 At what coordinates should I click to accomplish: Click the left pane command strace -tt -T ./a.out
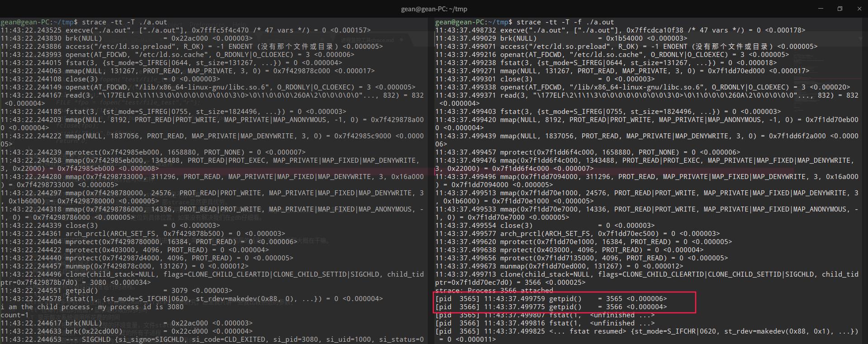coord(124,22)
